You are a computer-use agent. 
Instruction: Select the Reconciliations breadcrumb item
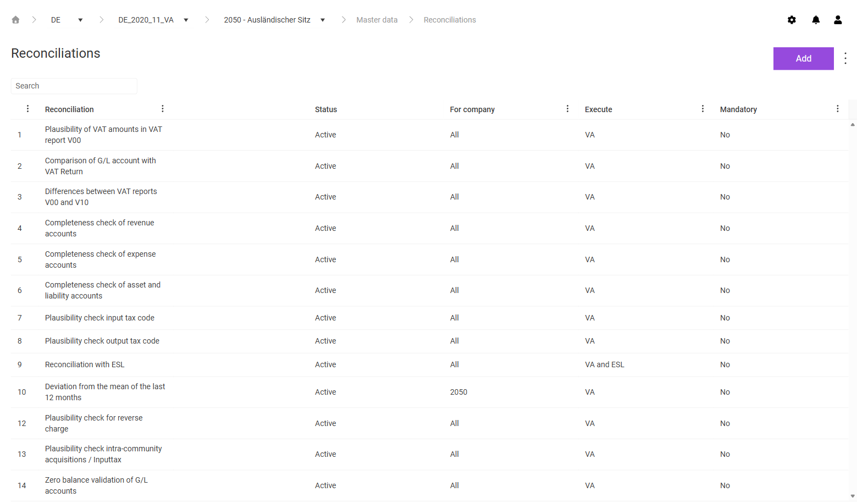[x=450, y=20]
